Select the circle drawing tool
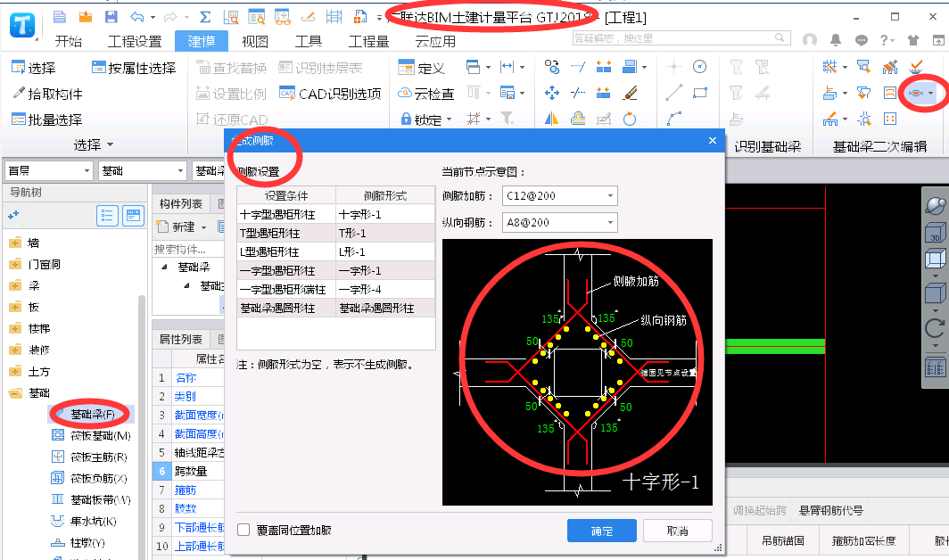Viewport: 949px width, 560px height. [699, 67]
